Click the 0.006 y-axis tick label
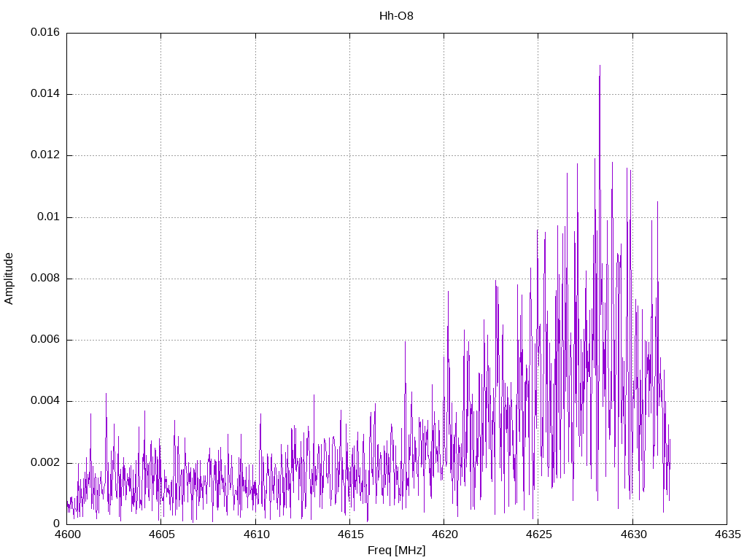 pos(45,340)
